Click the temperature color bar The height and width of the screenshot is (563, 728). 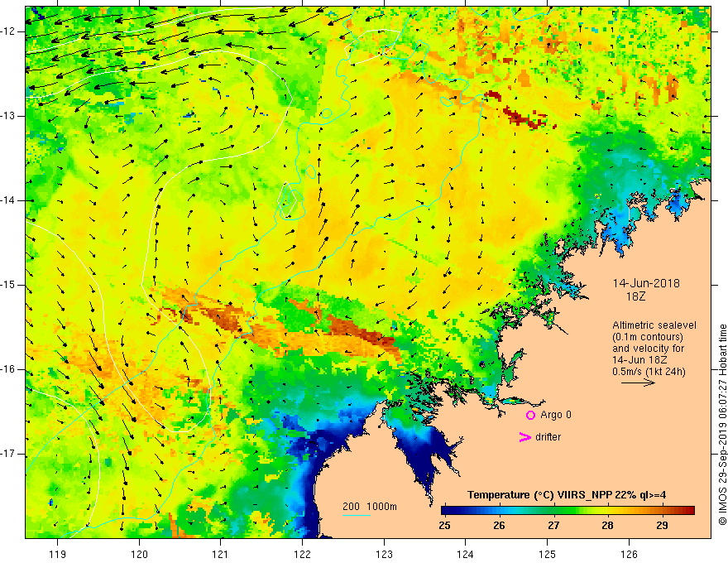[x=568, y=511]
